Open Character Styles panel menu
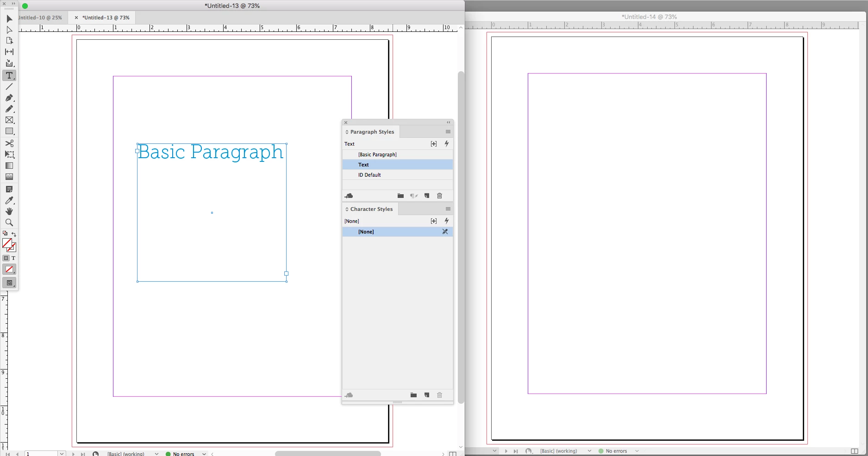This screenshot has height=456, width=868. pos(448,209)
